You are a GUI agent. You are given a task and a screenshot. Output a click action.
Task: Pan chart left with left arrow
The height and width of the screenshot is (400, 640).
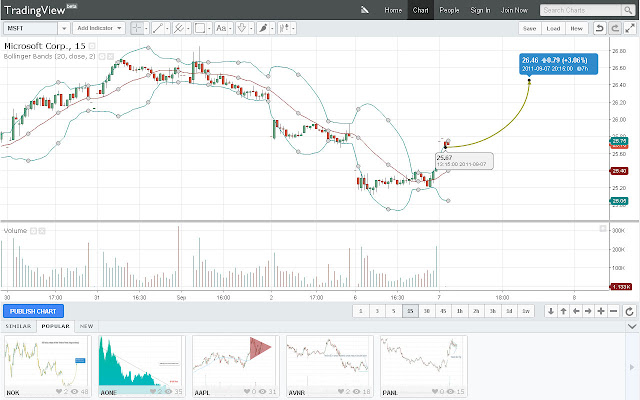pyautogui.click(x=576, y=311)
